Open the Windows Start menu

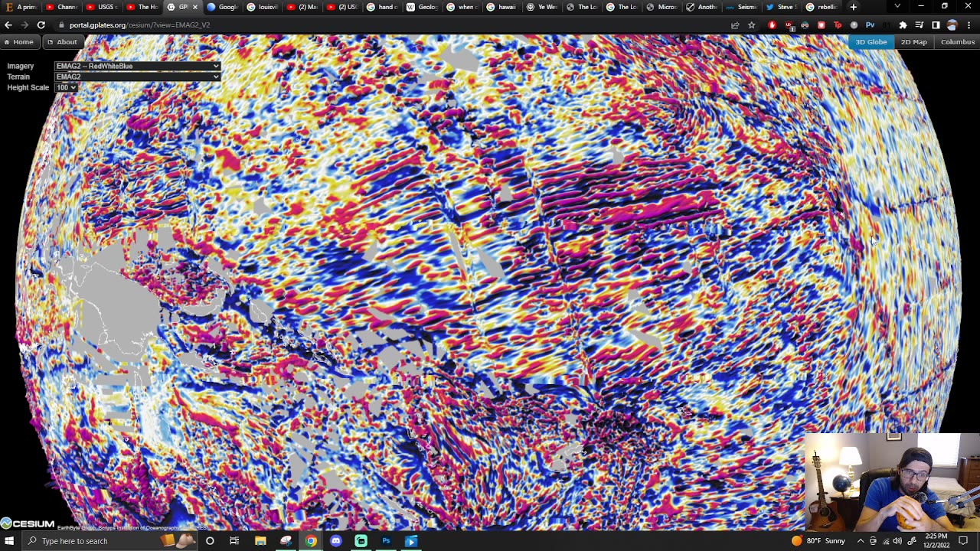point(9,541)
